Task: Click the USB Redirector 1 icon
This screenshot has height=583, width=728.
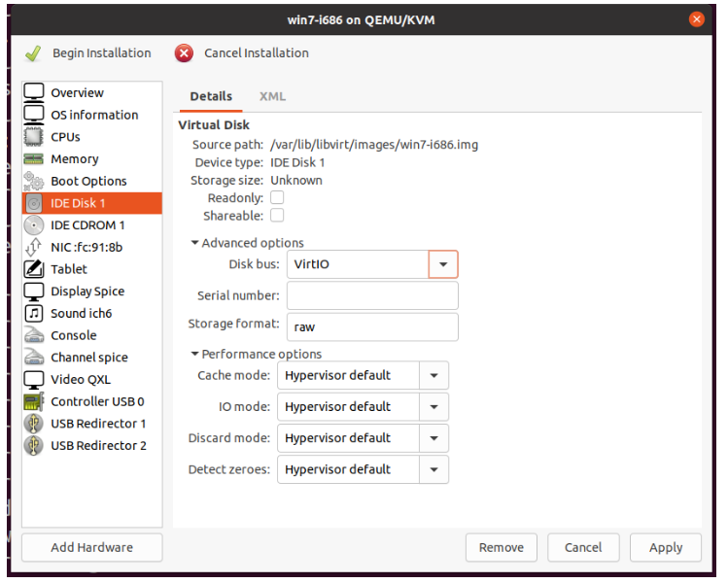Action: coord(34,424)
